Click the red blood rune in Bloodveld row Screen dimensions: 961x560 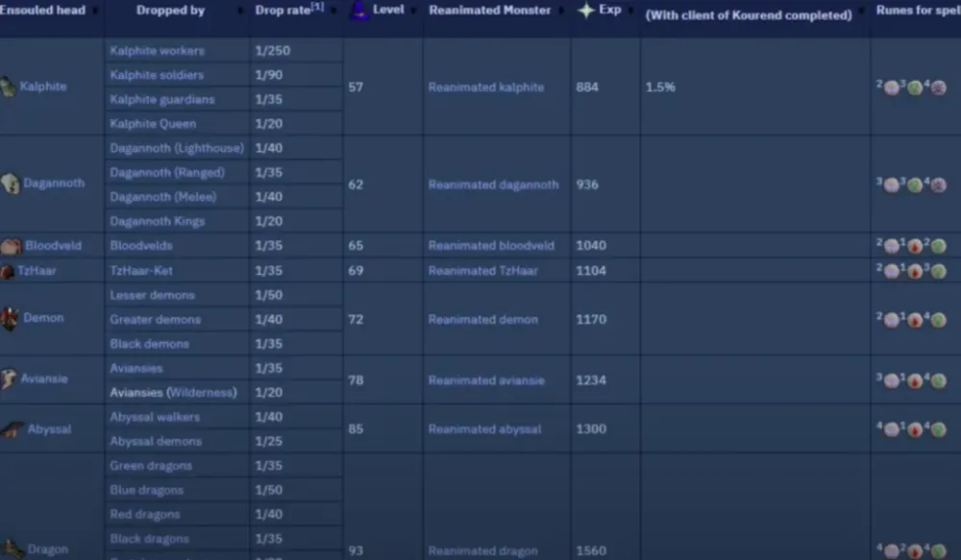click(x=915, y=246)
